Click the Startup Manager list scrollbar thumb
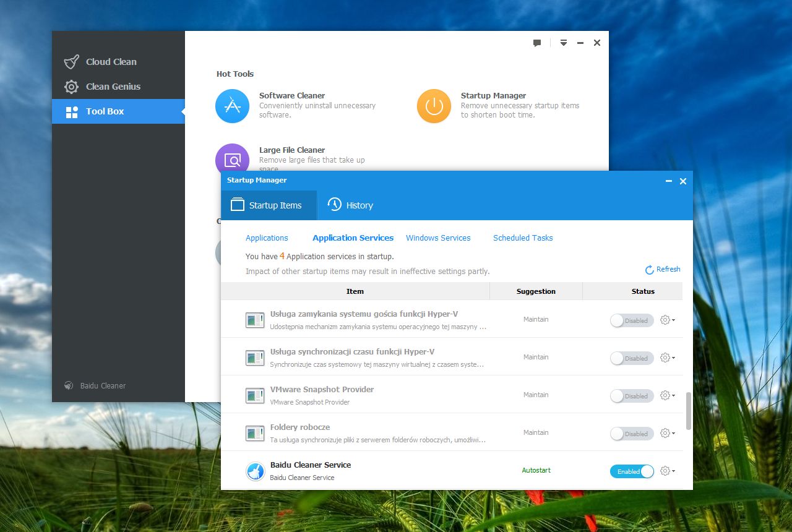The width and height of the screenshot is (792, 532). [x=689, y=411]
